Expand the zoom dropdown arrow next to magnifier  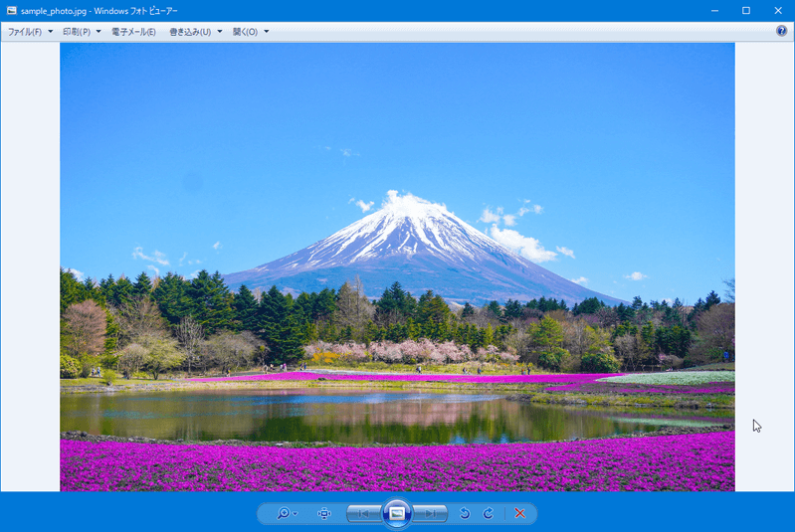click(x=296, y=514)
